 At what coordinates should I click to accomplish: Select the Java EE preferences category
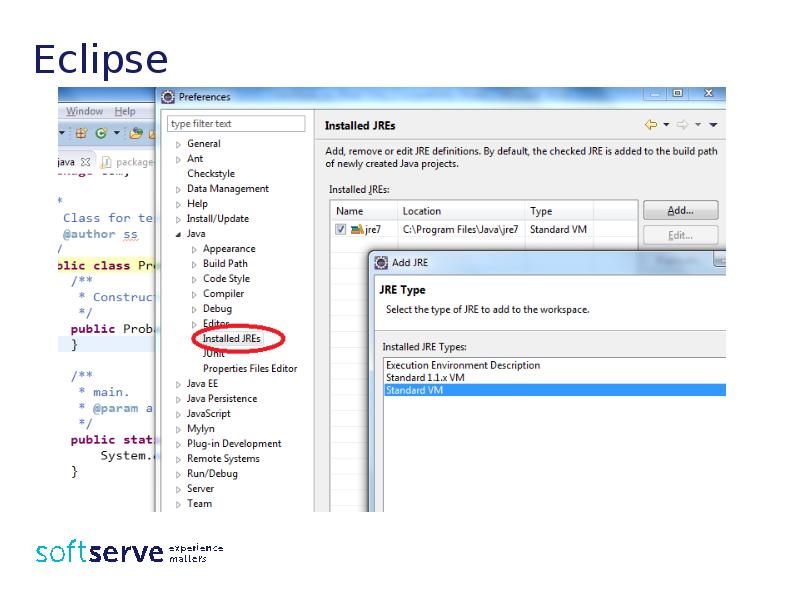point(202,384)
